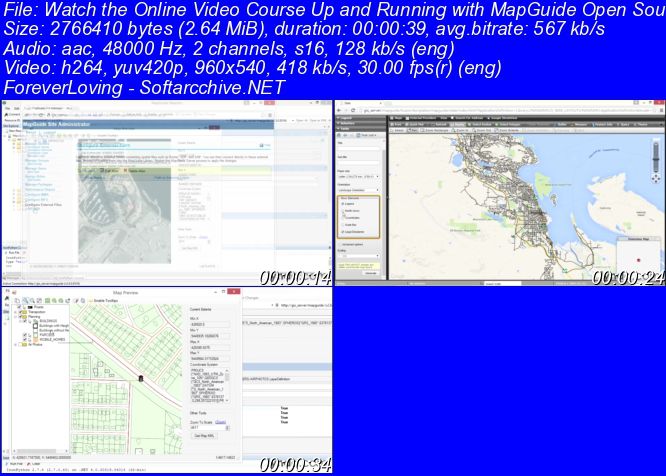This screenshot has width=666, height=476.
Task: Click the Overview Map thumbnail
Action: pos(638,257)
